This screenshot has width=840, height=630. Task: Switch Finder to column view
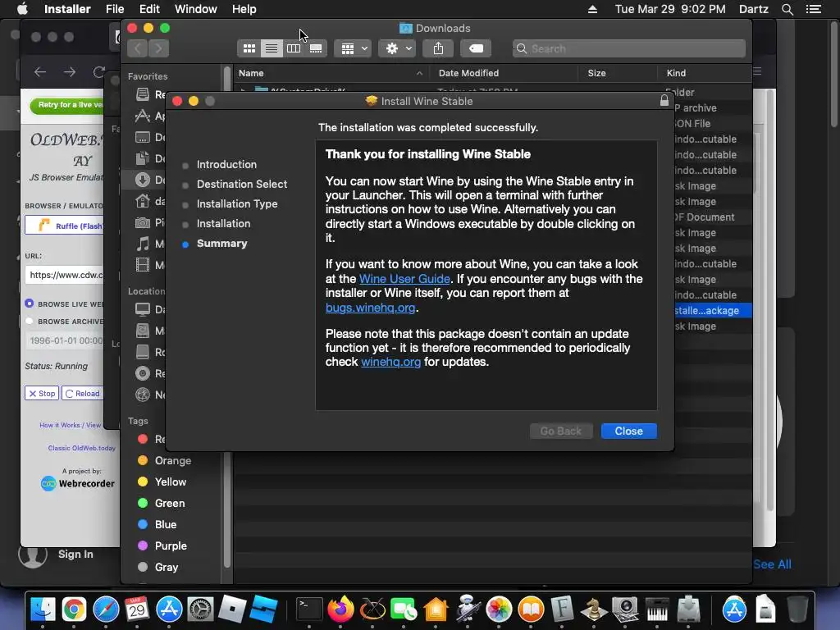[x=294, y=48]
